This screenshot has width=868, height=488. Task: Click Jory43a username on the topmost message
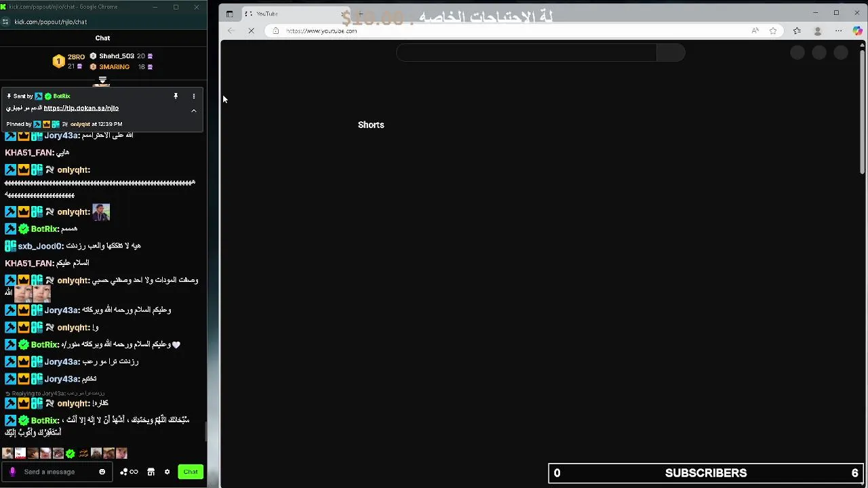coord(62,136)
